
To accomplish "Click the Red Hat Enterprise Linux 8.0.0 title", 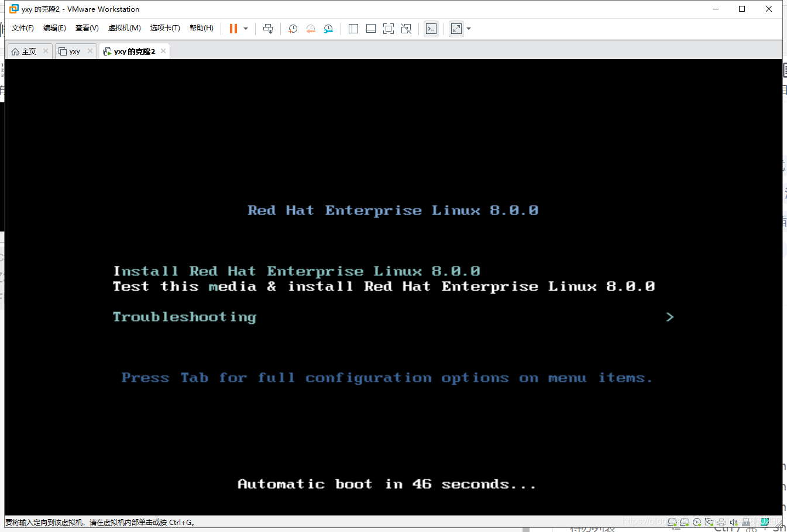I will (393, 210).
